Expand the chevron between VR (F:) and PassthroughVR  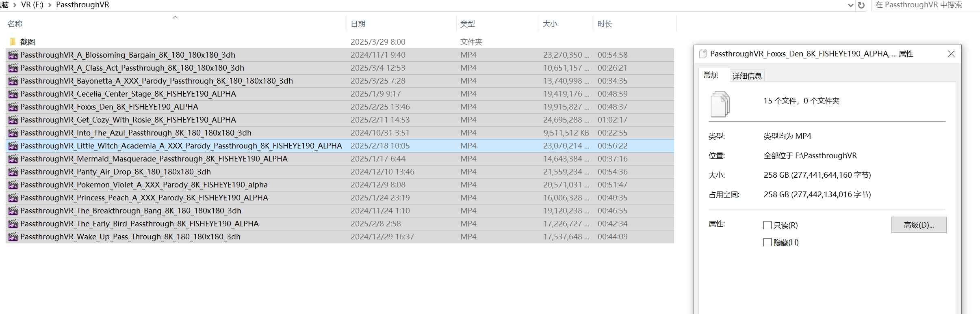point(50,5)
